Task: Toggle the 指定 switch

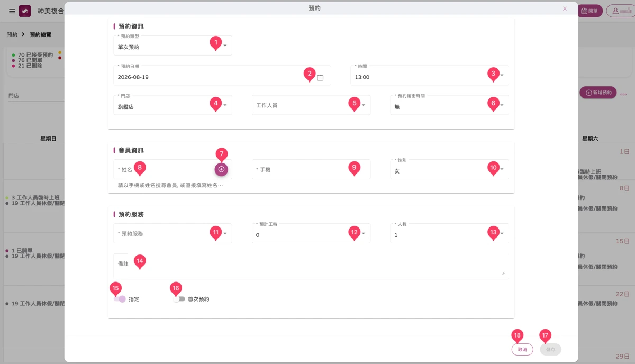Action: [120, 299]
